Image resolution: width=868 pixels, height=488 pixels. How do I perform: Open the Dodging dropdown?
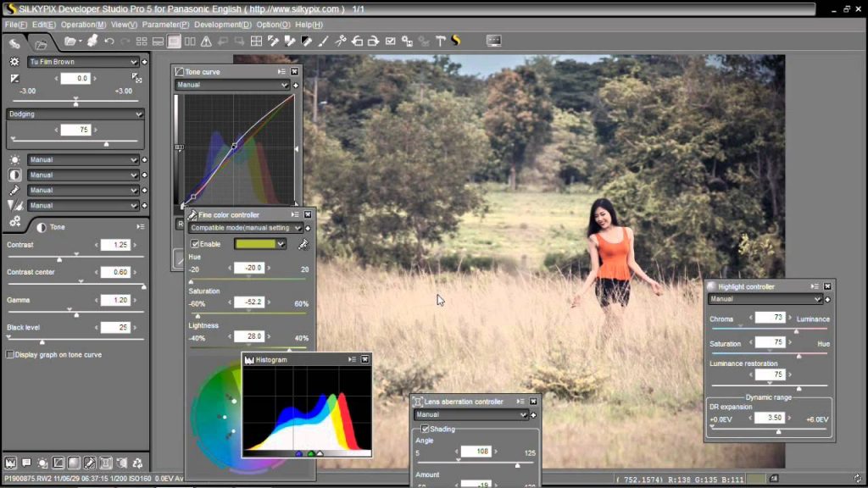coord(75,114)
